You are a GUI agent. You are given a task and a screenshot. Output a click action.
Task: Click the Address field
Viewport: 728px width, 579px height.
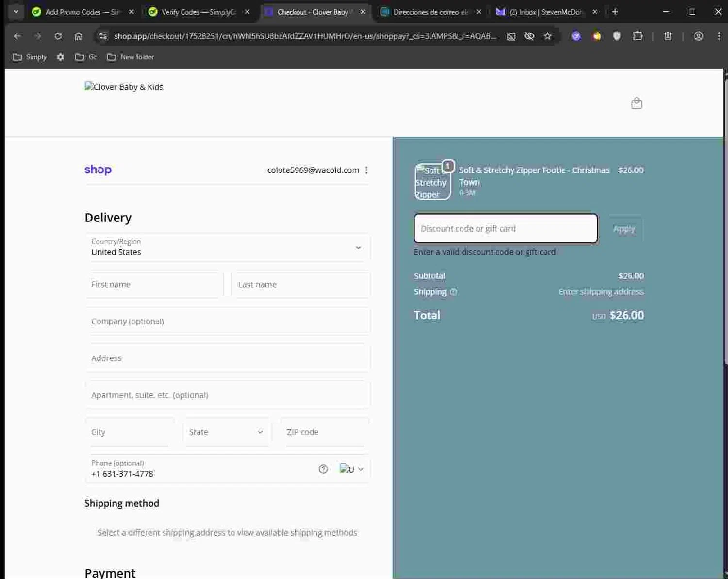click(x=228, y=358)
